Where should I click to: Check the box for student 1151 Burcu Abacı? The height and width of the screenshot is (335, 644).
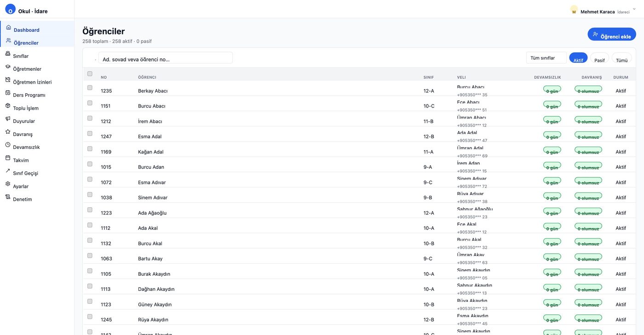tap(90, 103)
